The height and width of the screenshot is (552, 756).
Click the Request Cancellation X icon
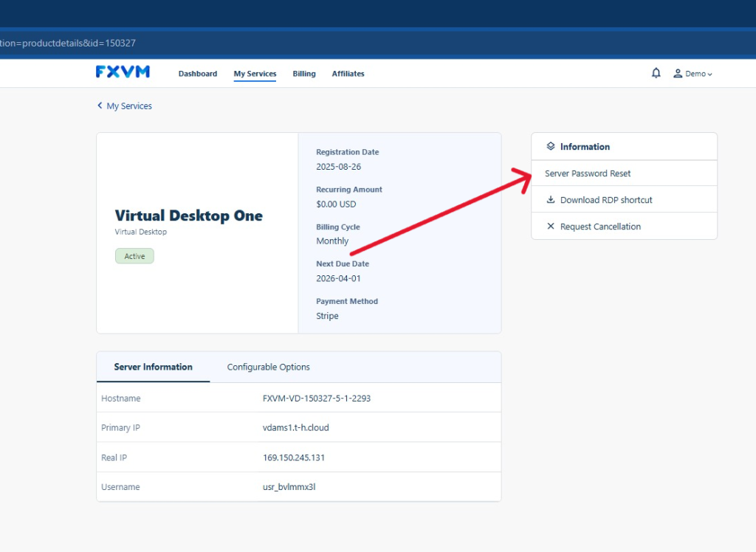pos(551,227)
